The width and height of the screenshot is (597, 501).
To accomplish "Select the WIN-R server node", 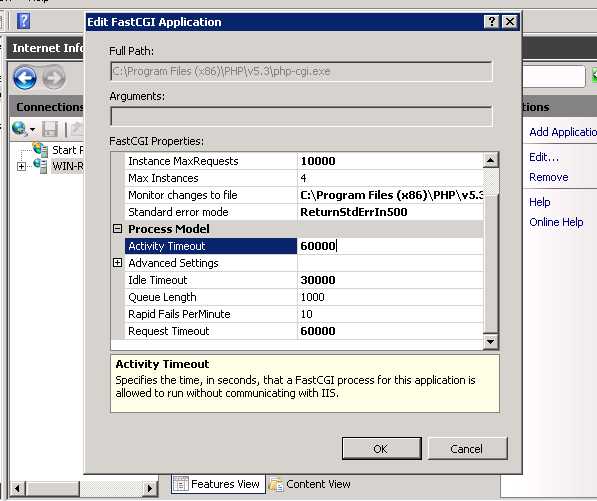I will 67,166.
